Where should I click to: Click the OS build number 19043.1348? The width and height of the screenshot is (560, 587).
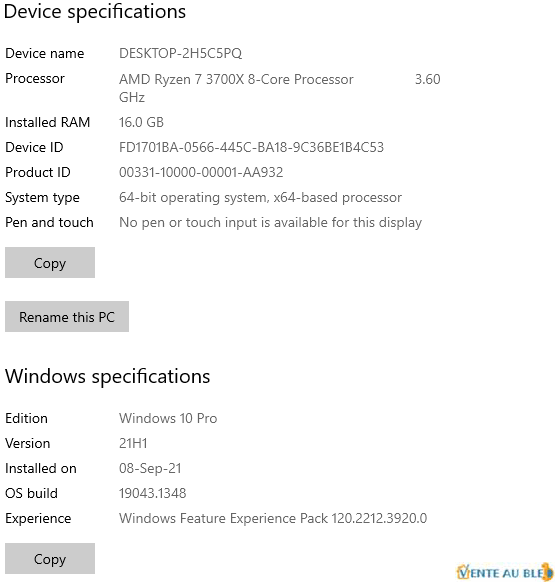tap(153, 493)
